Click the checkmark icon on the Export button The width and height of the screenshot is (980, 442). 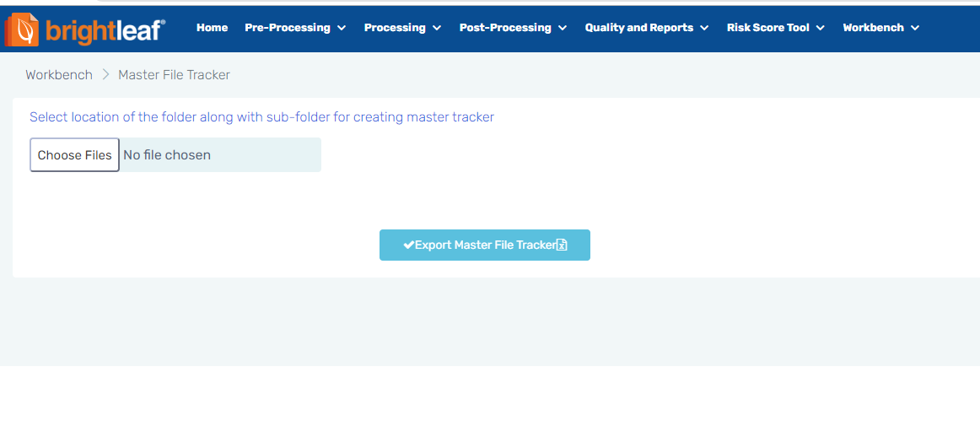(x=408, y=245)
